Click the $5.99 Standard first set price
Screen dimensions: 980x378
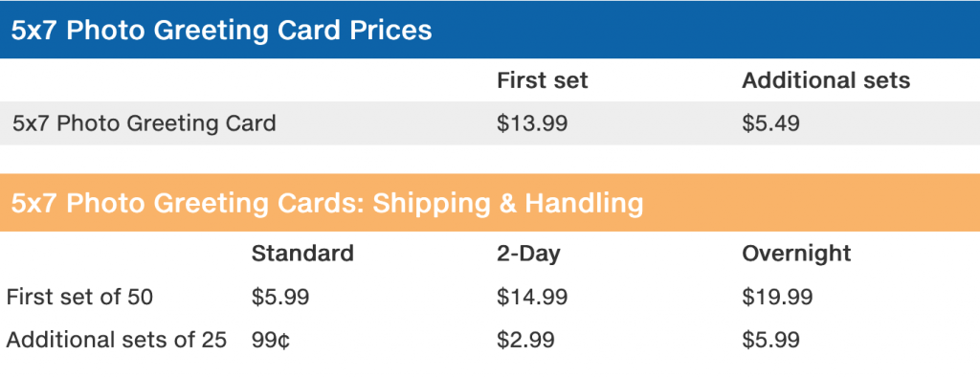click(280, 297)
